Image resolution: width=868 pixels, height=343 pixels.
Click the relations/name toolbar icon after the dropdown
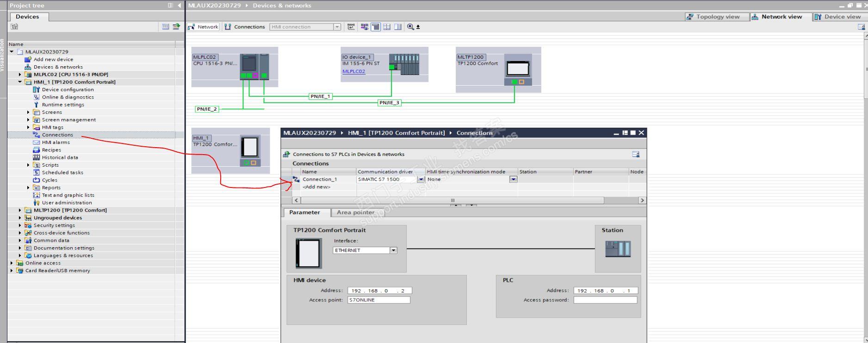[x=351, y=27]
